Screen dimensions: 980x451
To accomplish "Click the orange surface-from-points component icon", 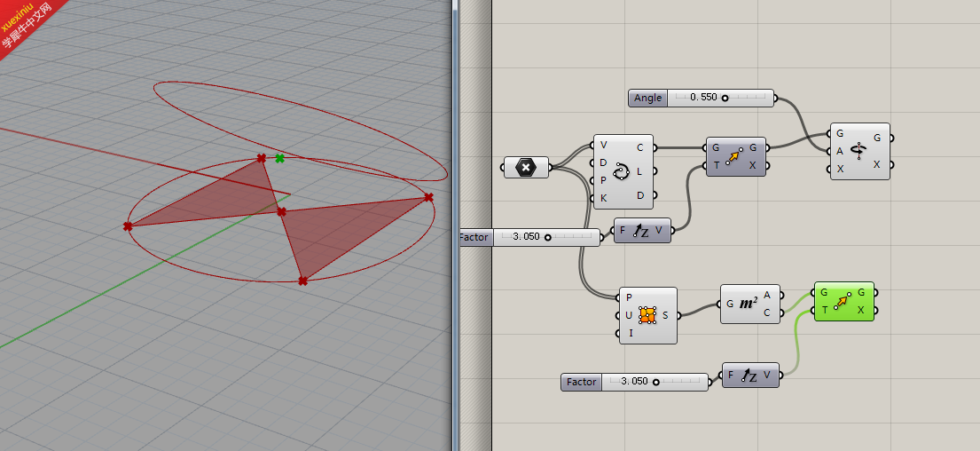I will 647,314.
